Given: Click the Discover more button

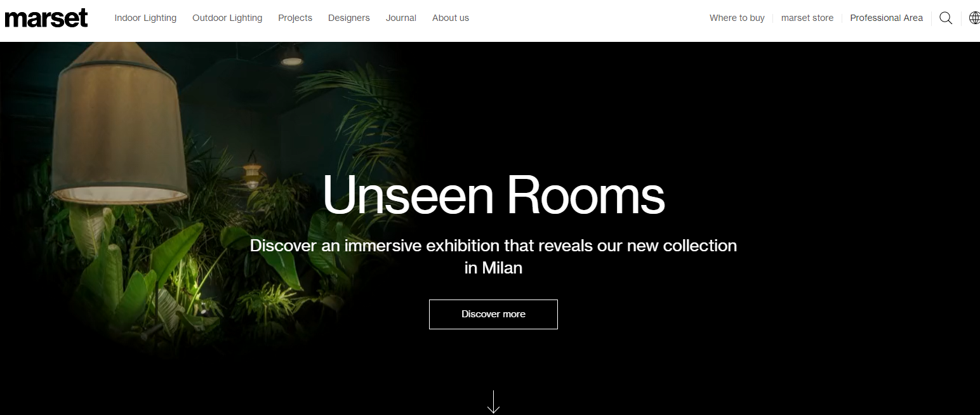Looking at the screenshot, I should click(493, 314).
